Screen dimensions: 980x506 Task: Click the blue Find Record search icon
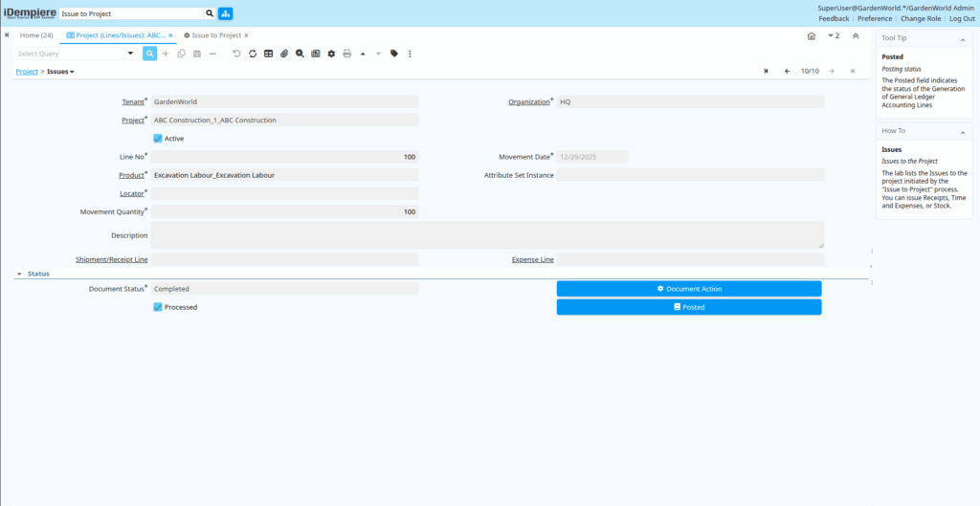pyautogui.click(x=149, y=54)
